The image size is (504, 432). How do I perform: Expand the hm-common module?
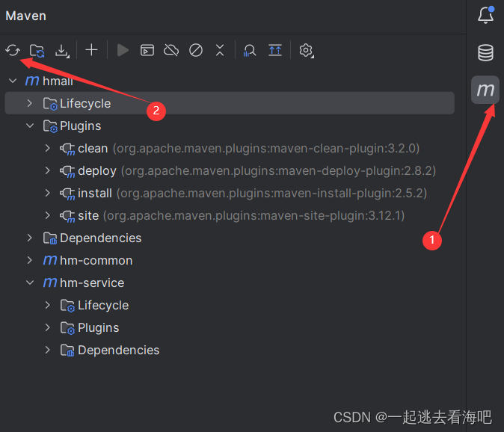[30, 260]
